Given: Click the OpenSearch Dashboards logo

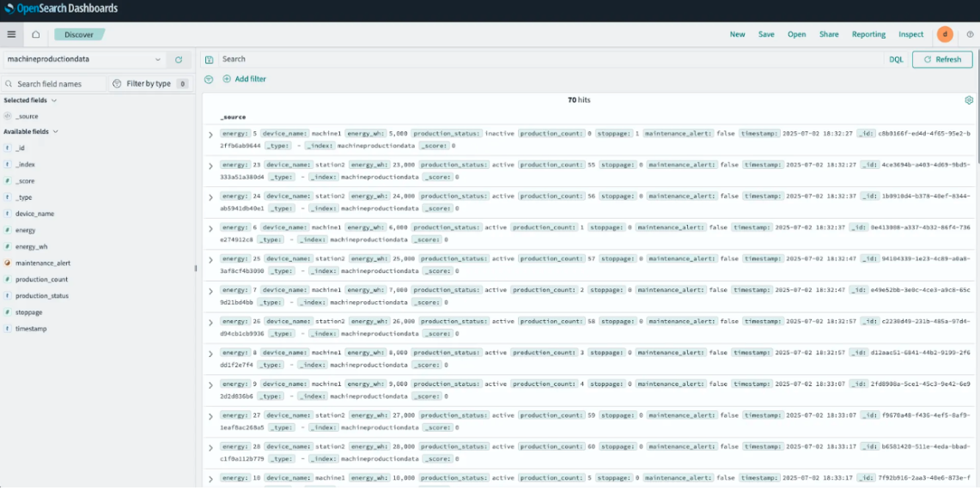Looking at the screenshot, I should coord(61,9).
